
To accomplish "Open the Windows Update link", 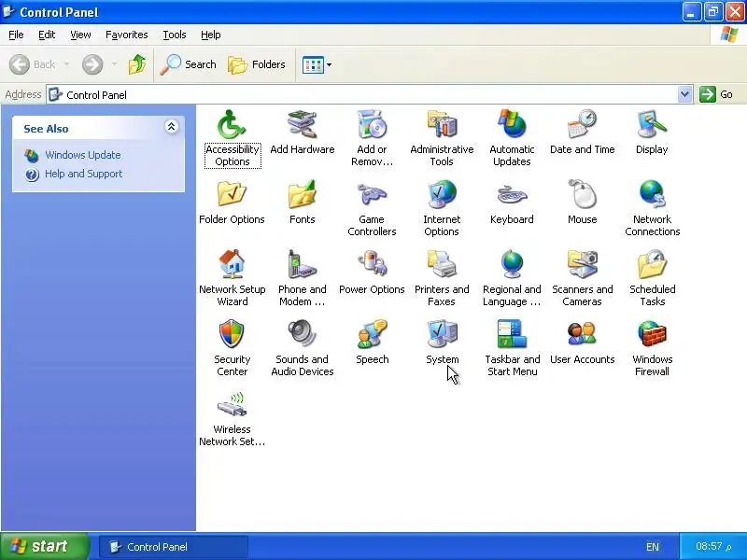I will (x=82, y=155).
